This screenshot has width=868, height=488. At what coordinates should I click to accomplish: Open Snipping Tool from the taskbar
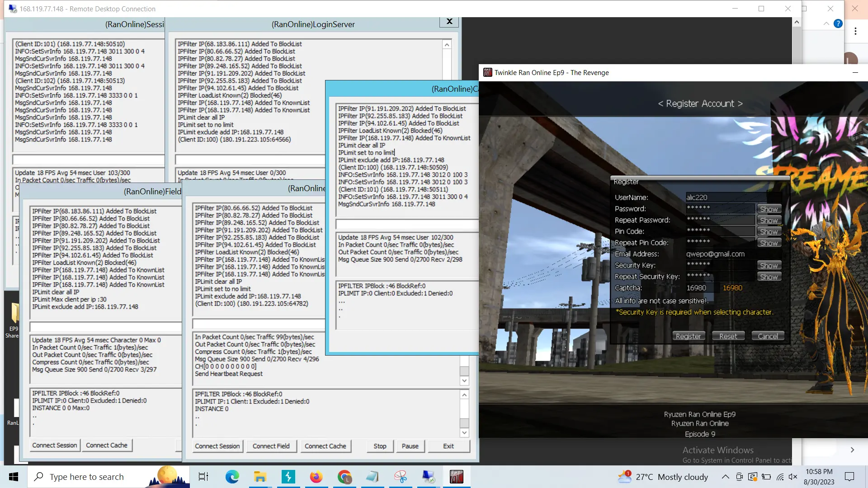coord(400,477)
